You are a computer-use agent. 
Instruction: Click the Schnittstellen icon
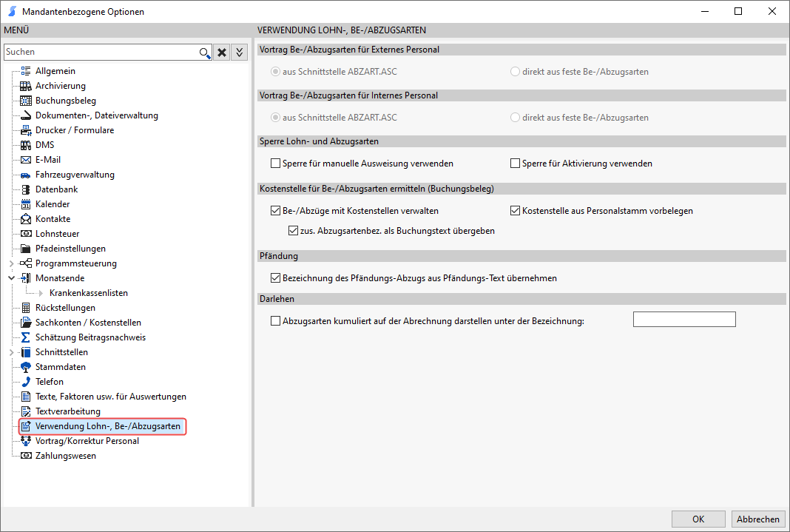point(26,352)
